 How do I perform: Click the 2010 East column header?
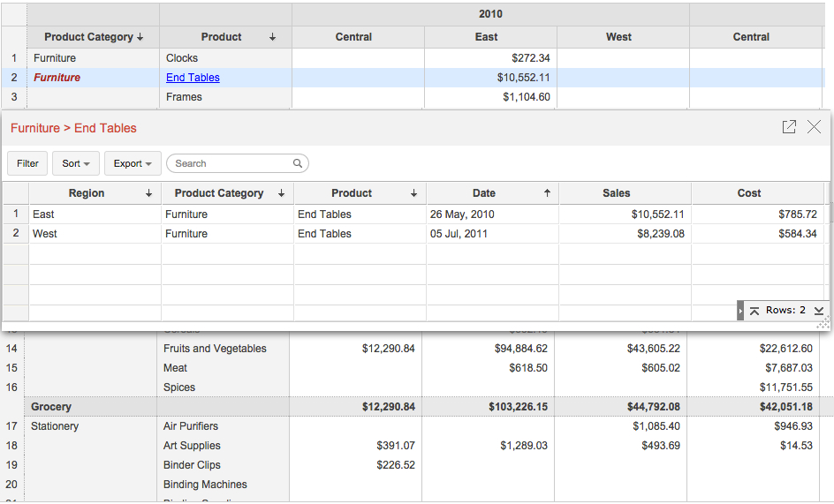tap(486, 37)
